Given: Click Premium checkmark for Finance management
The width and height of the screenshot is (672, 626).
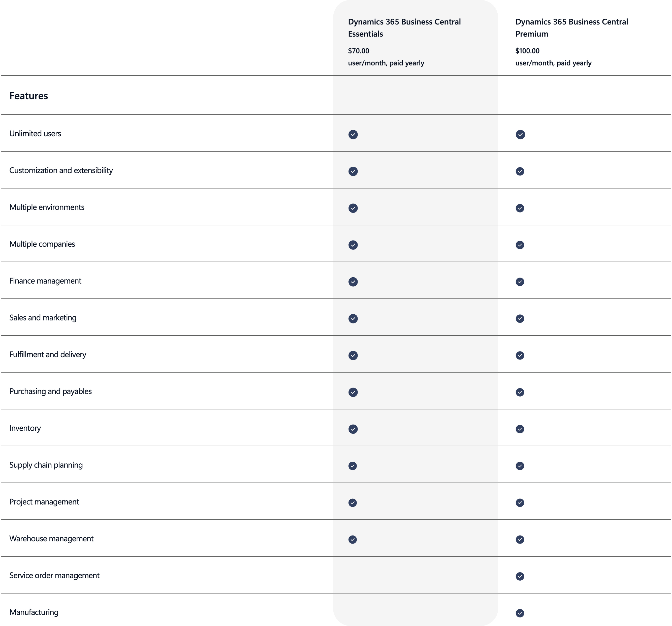Looking at the screenshot, I should 520,282.
